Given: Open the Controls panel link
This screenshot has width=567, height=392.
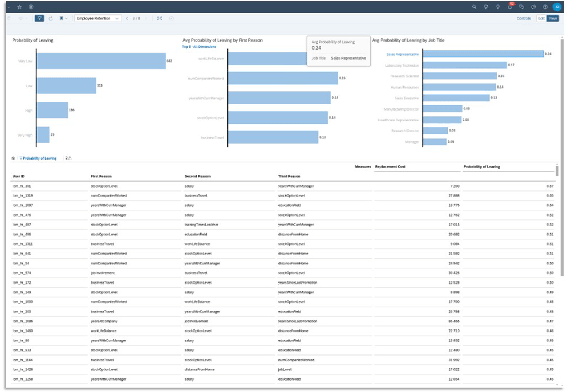Looking at the screenshot, I should coord(523,18).
